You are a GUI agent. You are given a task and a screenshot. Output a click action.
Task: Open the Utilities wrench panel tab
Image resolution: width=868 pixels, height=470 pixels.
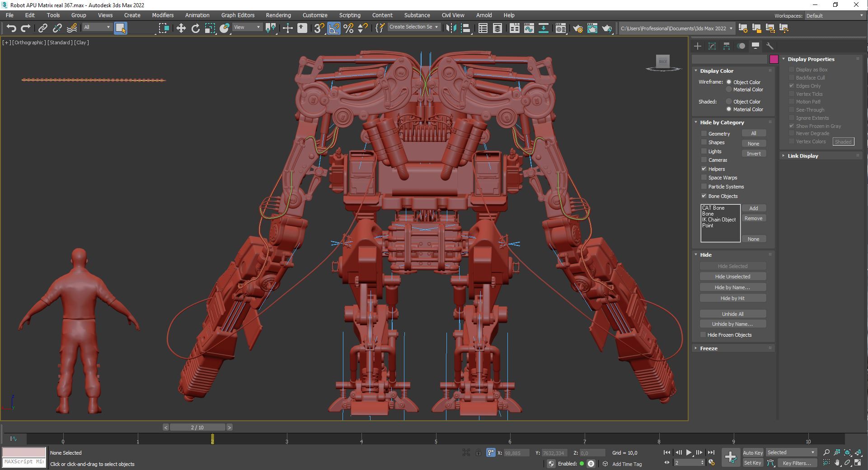tap(769, 46)
